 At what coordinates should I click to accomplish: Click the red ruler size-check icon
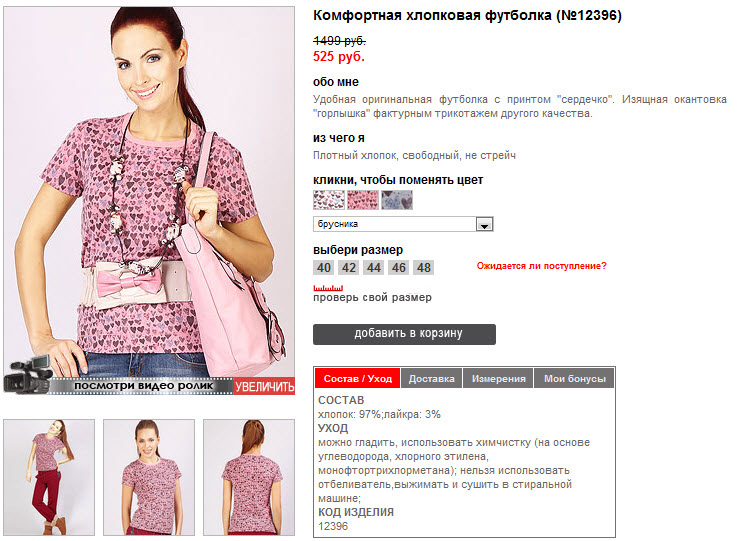point(328,288)
